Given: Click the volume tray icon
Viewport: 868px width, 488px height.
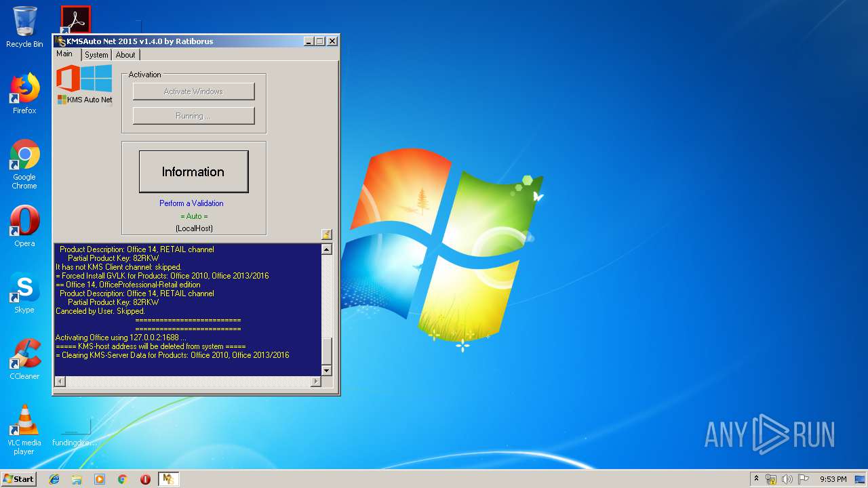Looking at the screenshot, I should click(787, 479).
